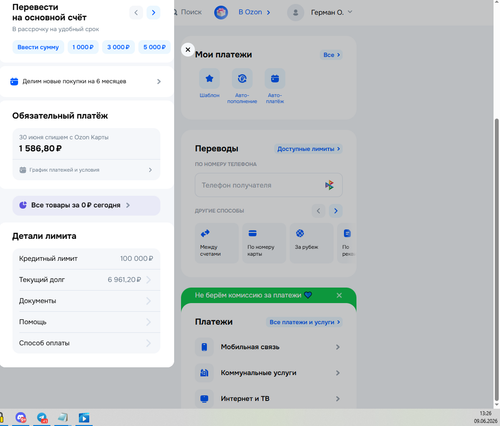Open График платежей и условия row
The height and width of the screenshot is (426, 500).
coord(86,170)
